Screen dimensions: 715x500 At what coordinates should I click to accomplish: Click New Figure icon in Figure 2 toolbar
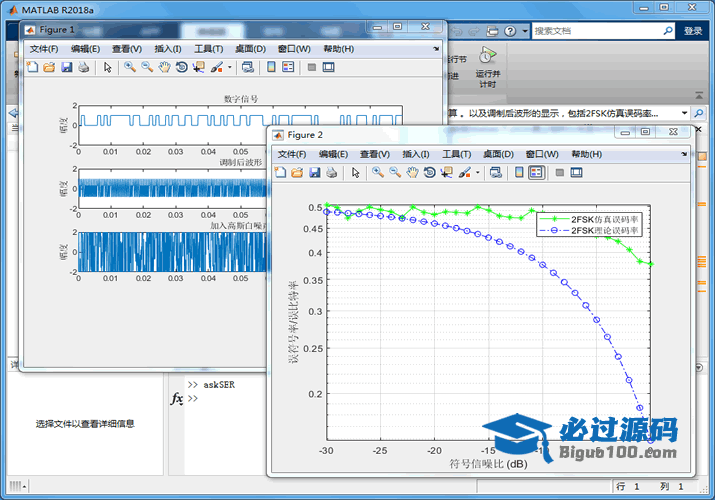coord(280,173)
